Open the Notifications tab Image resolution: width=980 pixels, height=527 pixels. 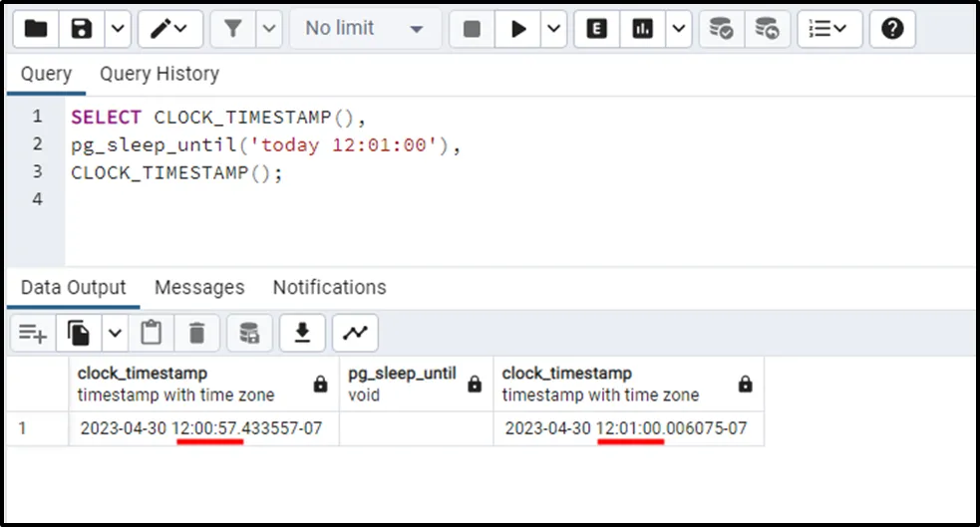(x=329, y=287)
